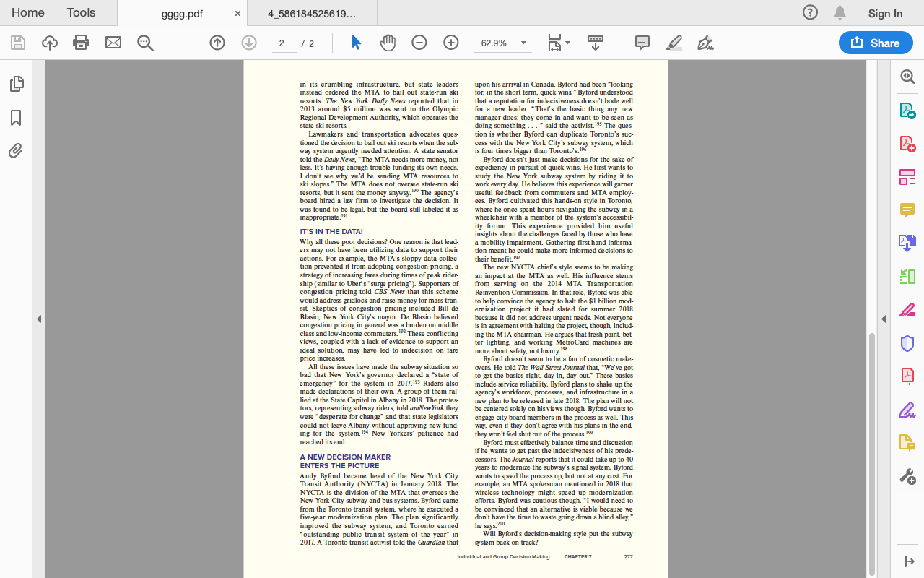Email this PDF via envelope icon

112,43
